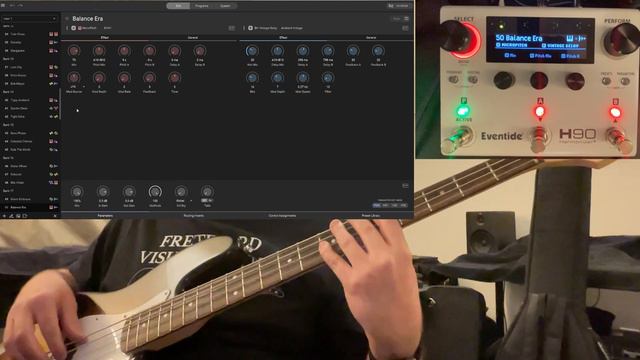
Task: Click the Vintage Delay algorithm name
Action: 266,28
